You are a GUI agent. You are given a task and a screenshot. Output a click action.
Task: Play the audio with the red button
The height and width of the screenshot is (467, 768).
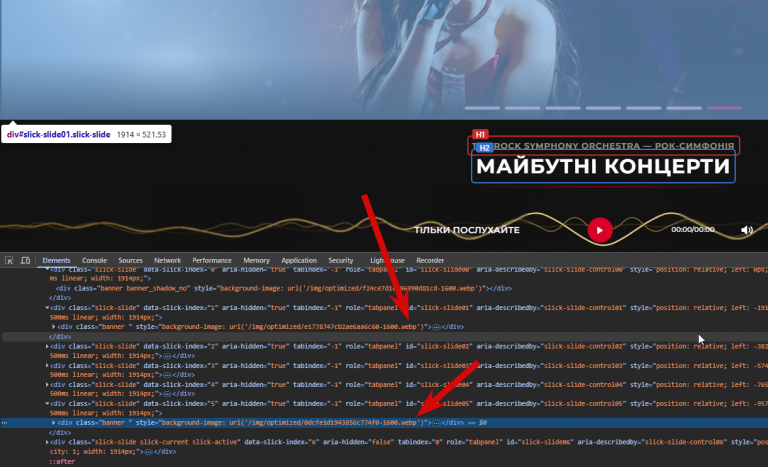click(x=600, y=230)
